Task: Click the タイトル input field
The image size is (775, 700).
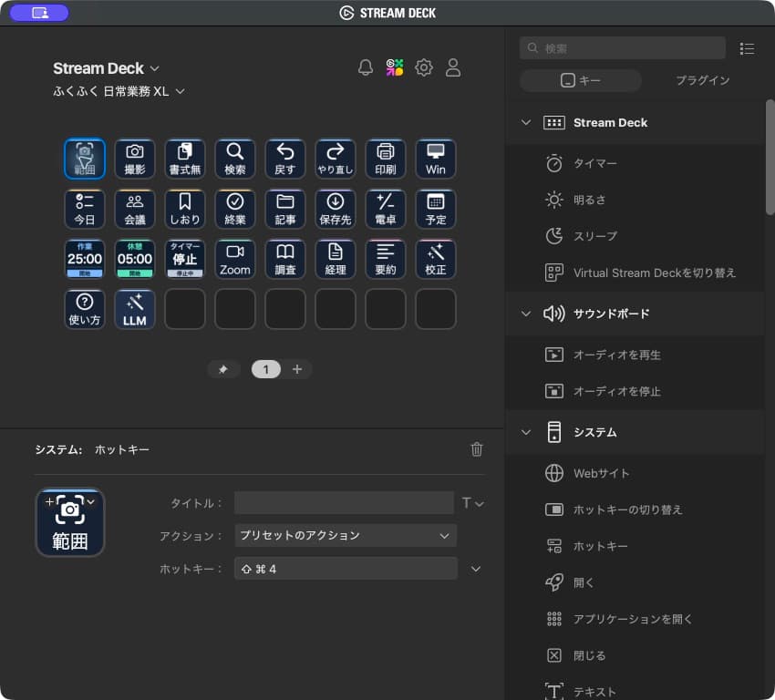Action: click(x=344, y=503)
